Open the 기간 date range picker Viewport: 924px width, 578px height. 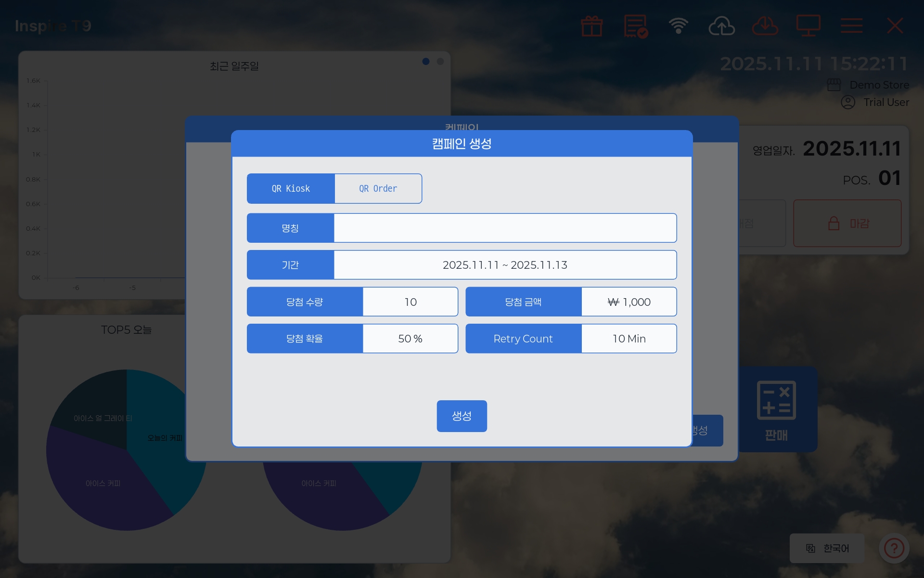[x=505, y=265]
